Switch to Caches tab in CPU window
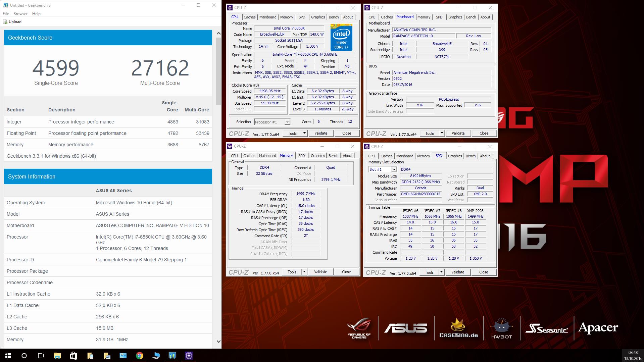The width and height of the screenshot is (644, 362). pyautogui.click(x=249, y=17)
